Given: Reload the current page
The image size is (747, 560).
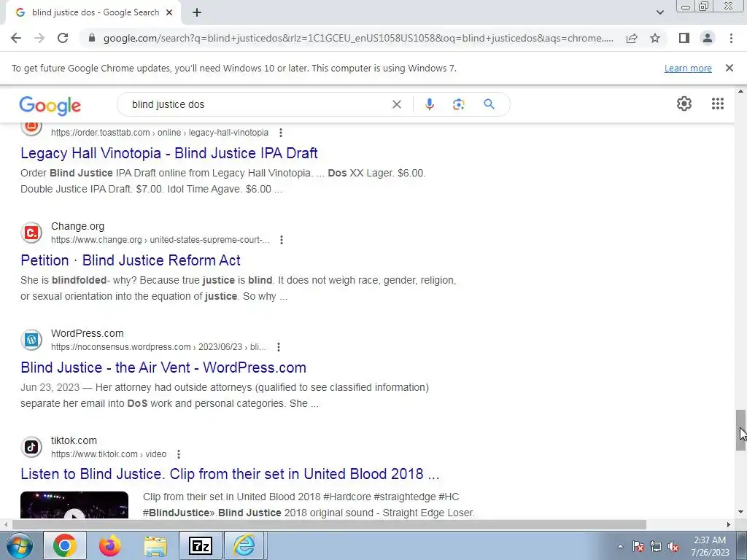Looking at the screenshot, I should (63, 38).
